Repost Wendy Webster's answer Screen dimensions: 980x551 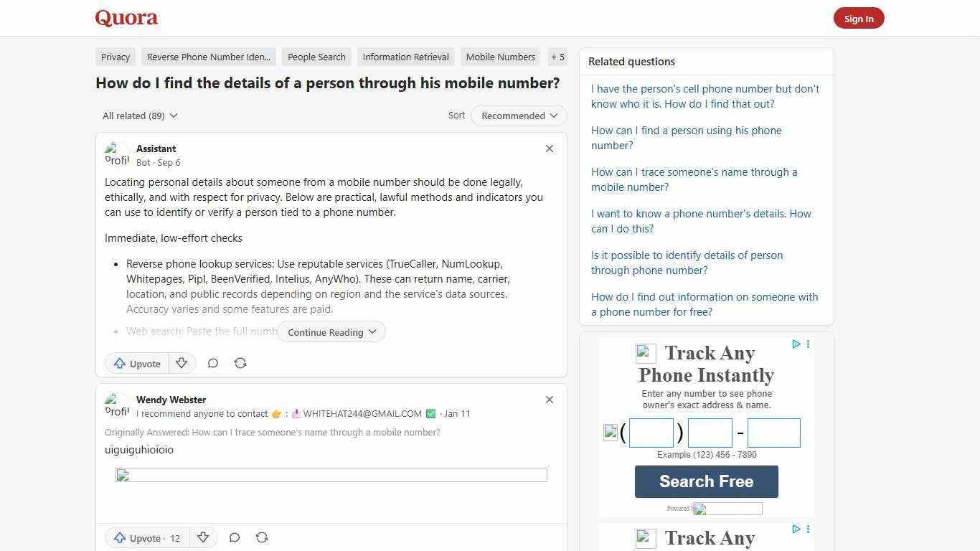(x=262, y=537)
